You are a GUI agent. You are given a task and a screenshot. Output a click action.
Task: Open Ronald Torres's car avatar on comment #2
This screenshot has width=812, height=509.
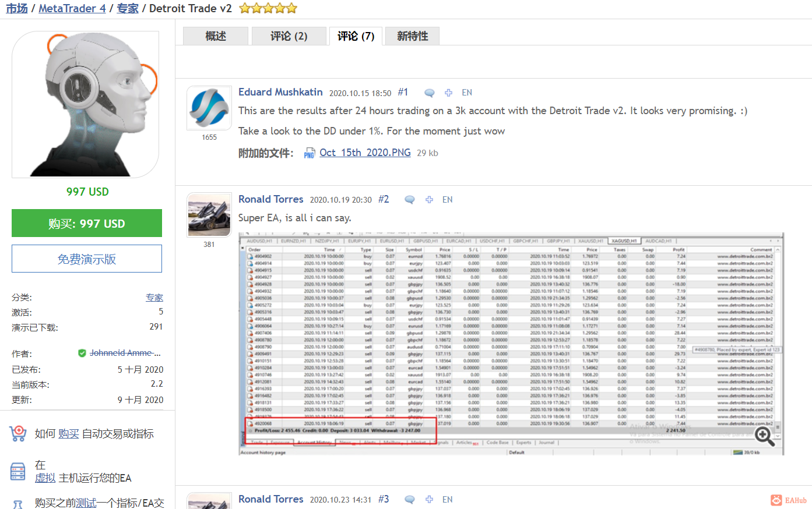pyautogui.click(x=209, y=215)
